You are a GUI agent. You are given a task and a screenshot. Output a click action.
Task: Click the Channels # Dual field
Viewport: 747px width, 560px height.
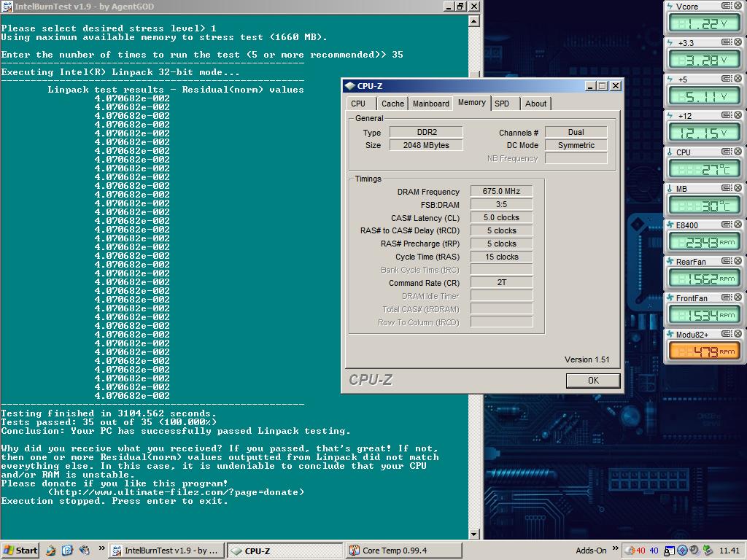tap(576, 132)
